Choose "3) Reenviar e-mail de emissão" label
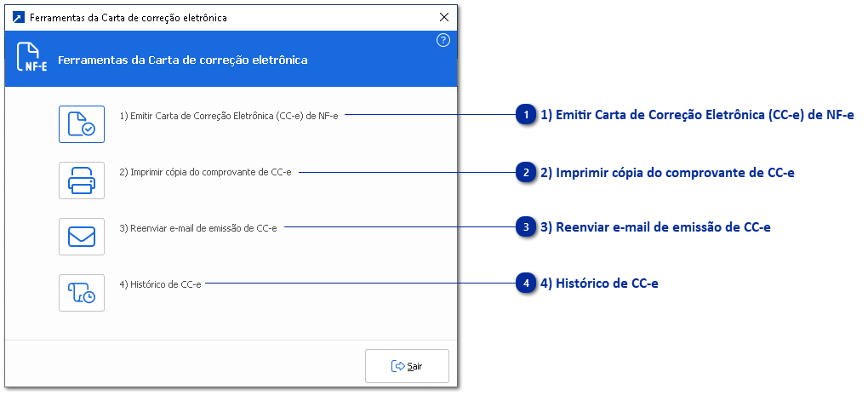This screenshot has height=401, width=868. pyautogui.click(x=198, y=228)
